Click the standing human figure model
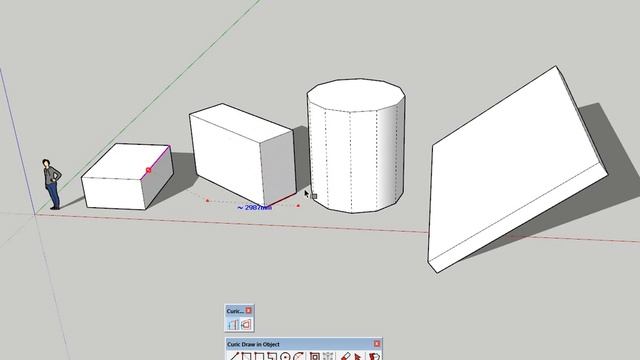This screenshot has width=640, height=360. pyautogui.click(x=52, y=184)
